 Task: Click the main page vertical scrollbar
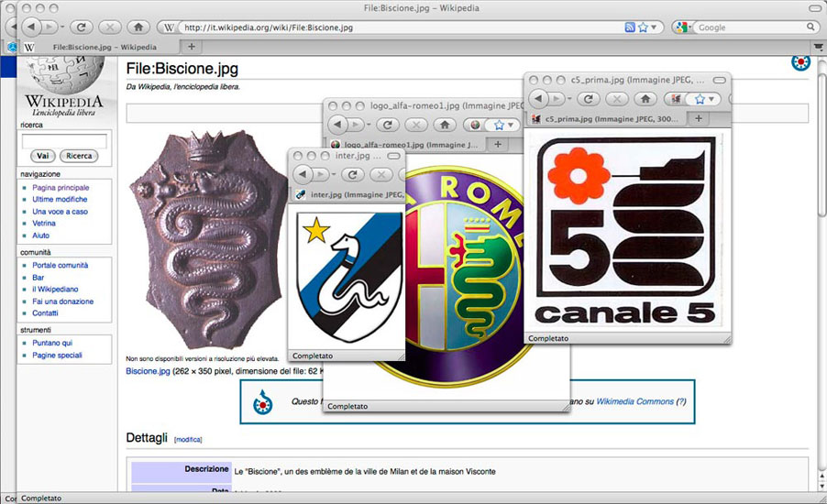pyautogui.click(x=821, y=143)
